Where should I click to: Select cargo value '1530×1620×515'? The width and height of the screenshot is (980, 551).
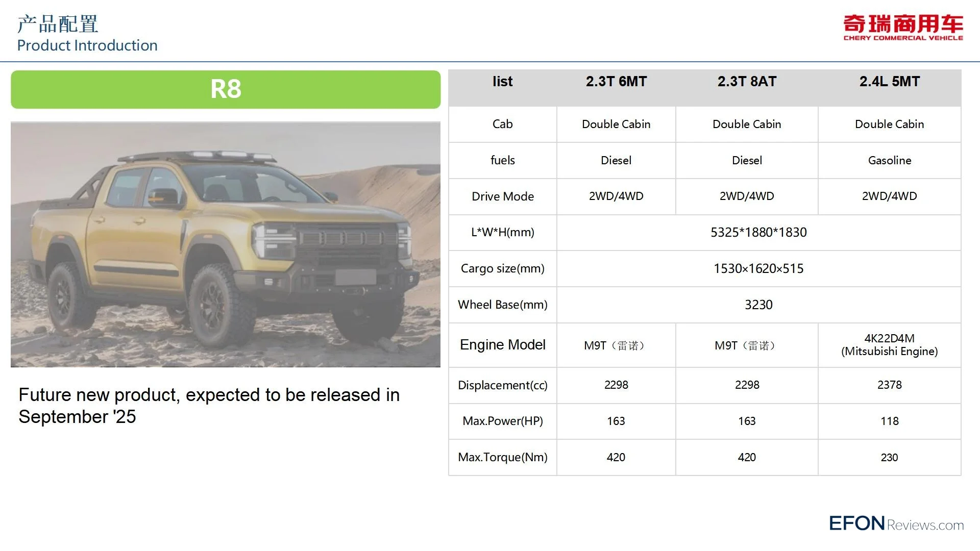click(758, 268)
